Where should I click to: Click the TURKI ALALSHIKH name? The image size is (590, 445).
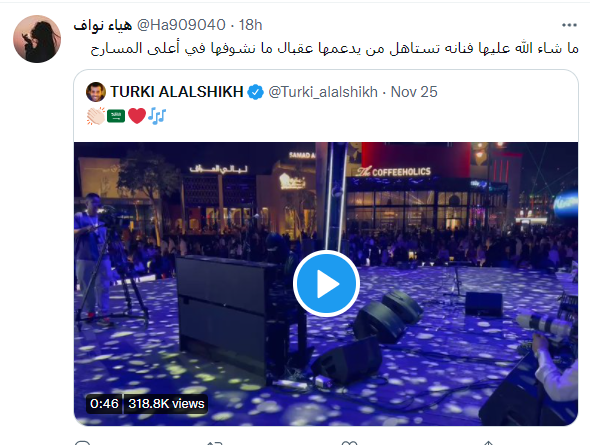176,92
